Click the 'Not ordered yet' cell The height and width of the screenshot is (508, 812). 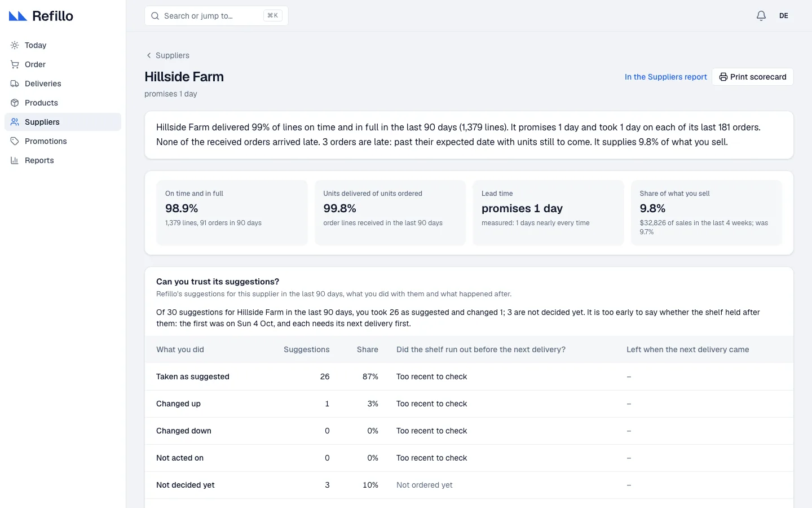425,485
